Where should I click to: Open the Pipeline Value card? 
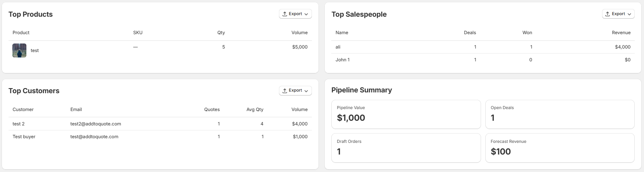pos(406,115)
